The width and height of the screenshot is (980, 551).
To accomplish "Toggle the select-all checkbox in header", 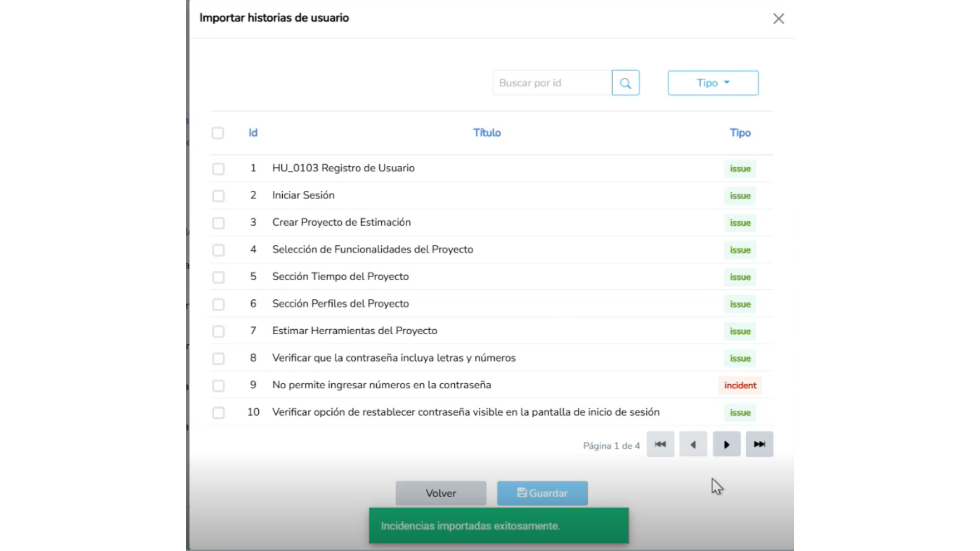I will click(x=218, y=133).
